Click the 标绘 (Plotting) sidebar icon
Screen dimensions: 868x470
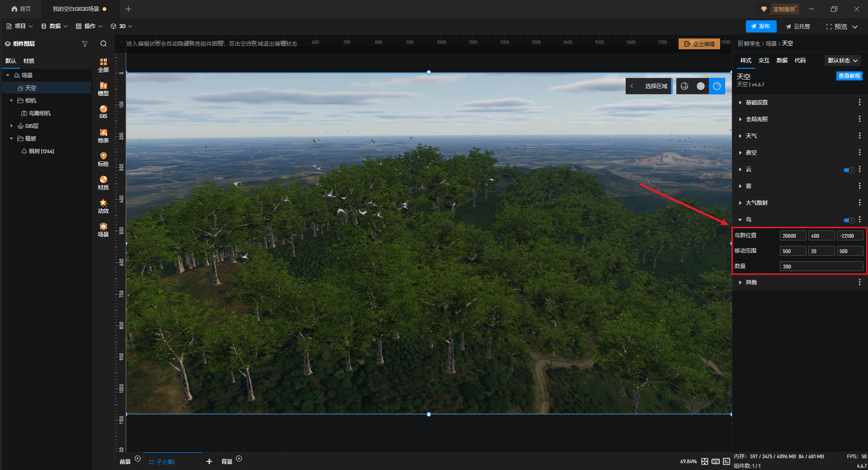[x=103, y=159]
